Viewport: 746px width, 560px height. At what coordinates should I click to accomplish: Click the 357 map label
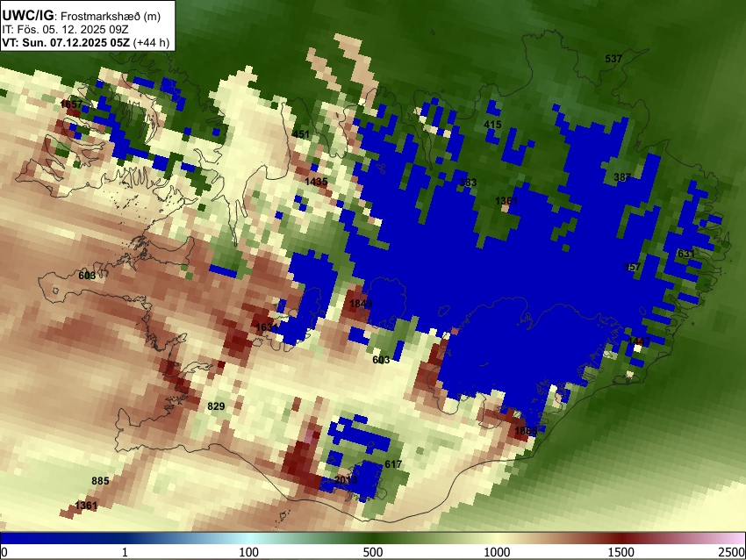(632, 267)
